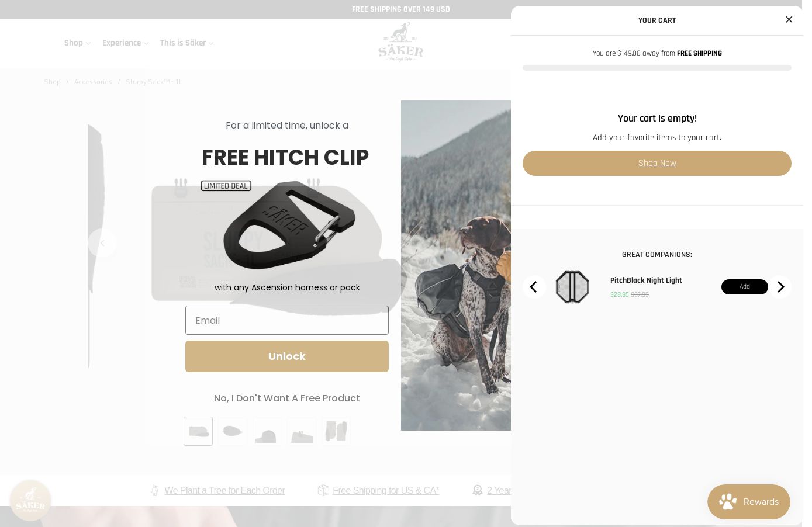Click the Shop breadcrumb link
The image size is (812, 527).
click(x=52, y=82)
